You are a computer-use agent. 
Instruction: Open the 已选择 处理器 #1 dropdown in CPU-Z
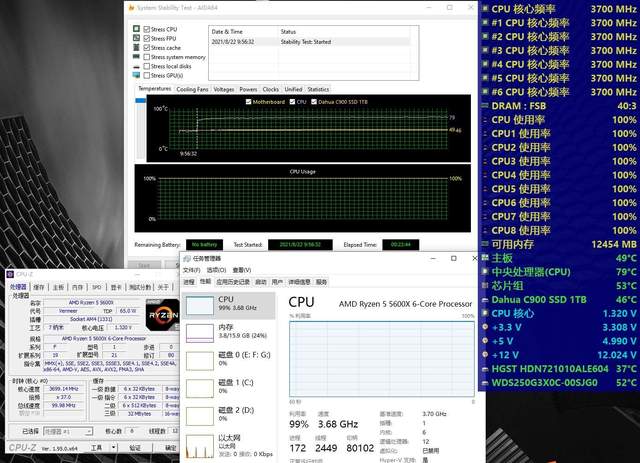pos(68,431)
